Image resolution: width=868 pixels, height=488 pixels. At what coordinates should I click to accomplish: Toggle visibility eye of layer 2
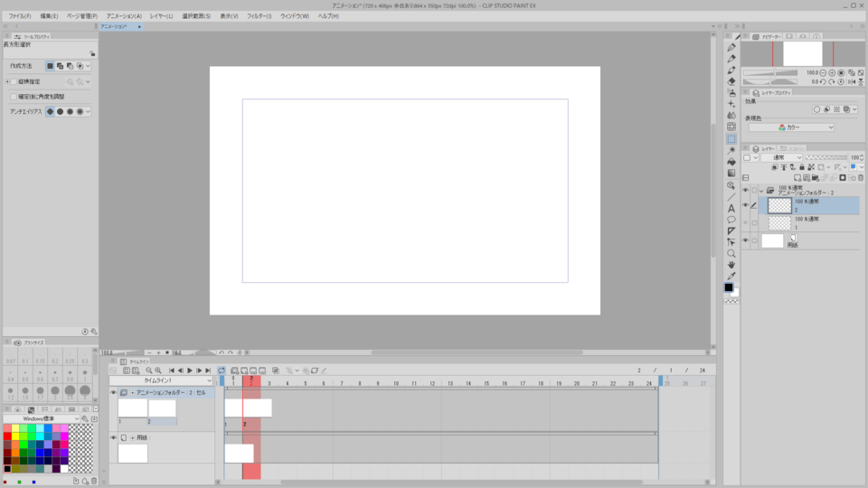pos(746,205)
